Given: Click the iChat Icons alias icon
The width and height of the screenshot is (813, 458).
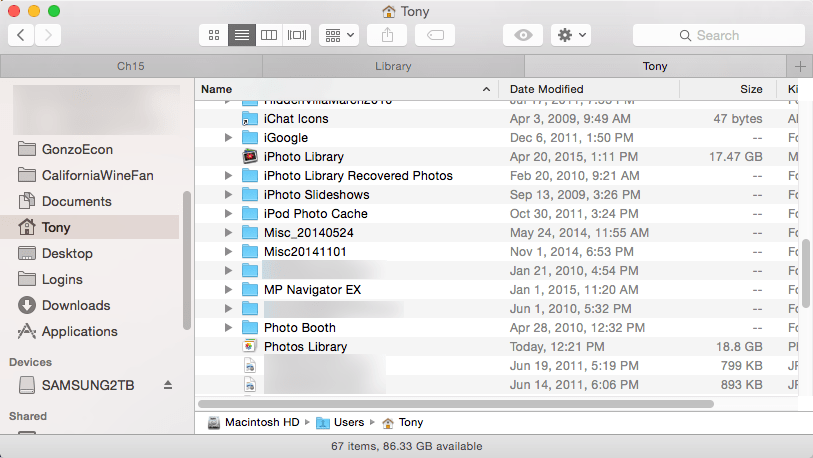Looking at the screenshot, I should pyautogui.click(x=250, y=119).
